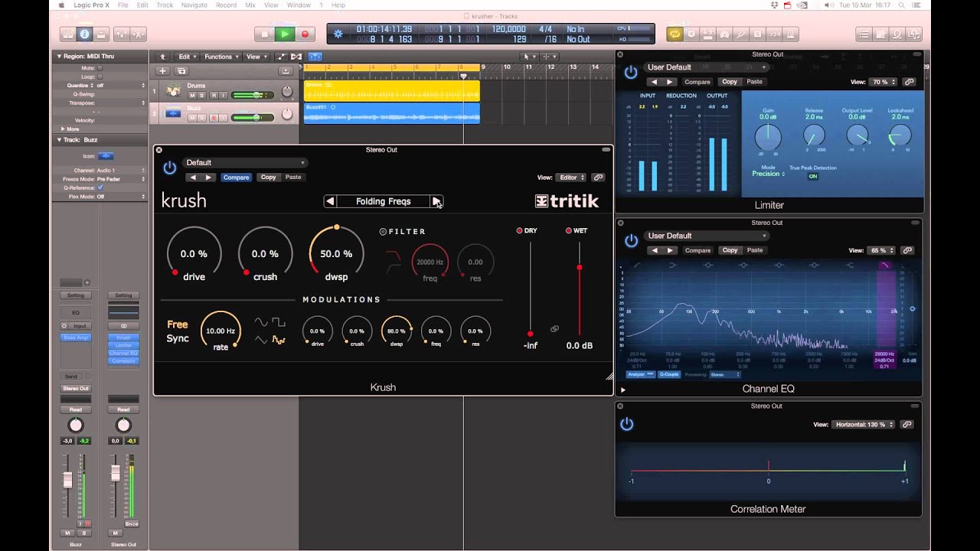Viewport: 980px width, 551px height.
Task: Click the Drums track kit icon
Action: (x=174, y=91)
